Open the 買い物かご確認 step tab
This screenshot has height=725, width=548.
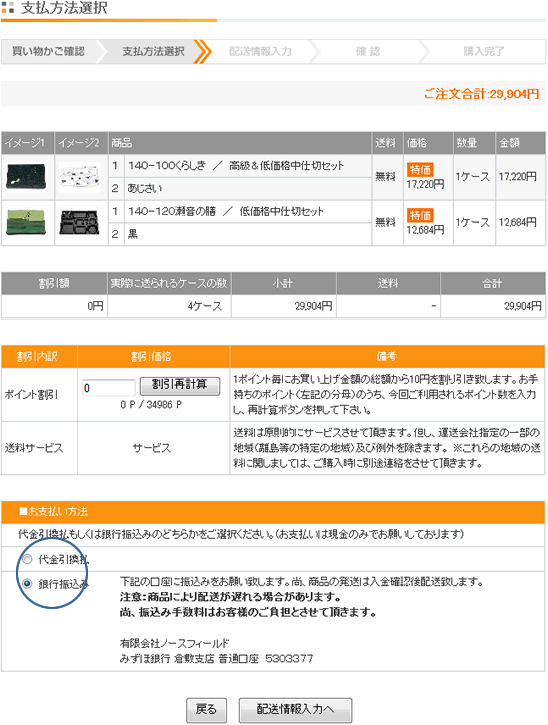(49, 51)
